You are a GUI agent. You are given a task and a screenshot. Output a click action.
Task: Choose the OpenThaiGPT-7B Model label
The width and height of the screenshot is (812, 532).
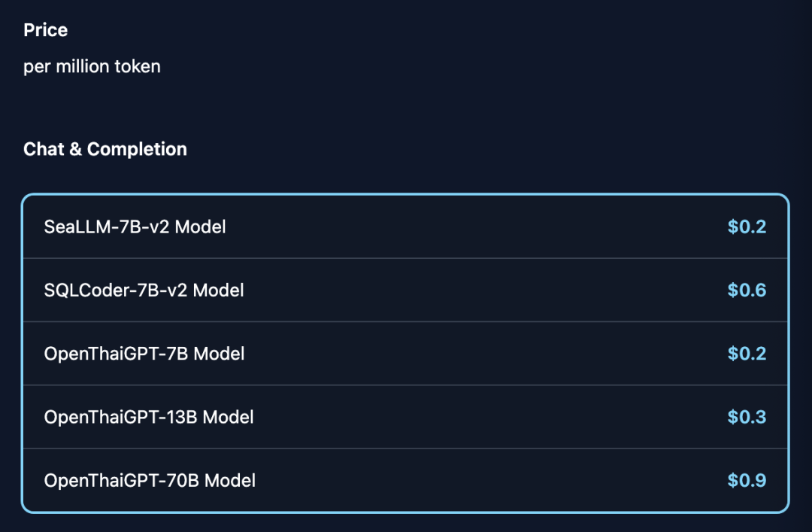pos(144,354)
